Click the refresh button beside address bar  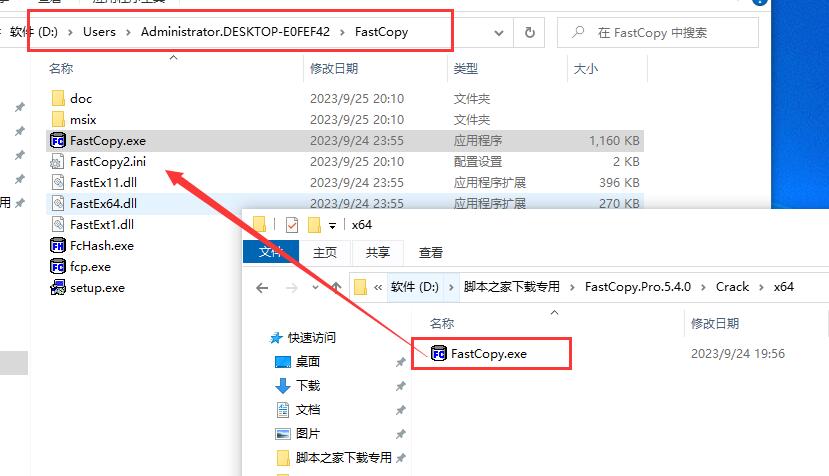point(530,33)
